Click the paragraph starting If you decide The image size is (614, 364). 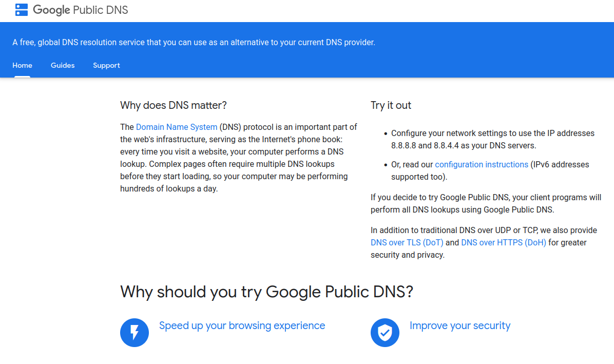[x=486, y=203]
